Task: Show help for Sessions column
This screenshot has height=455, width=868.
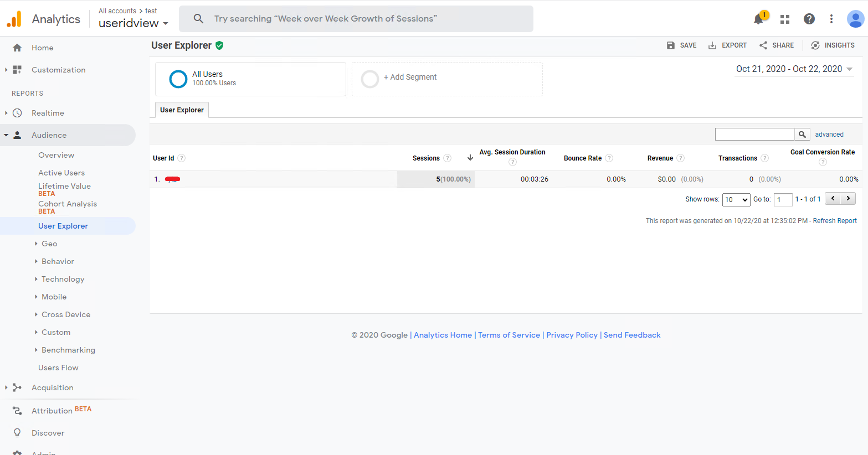Action: (x=448, y=158)
